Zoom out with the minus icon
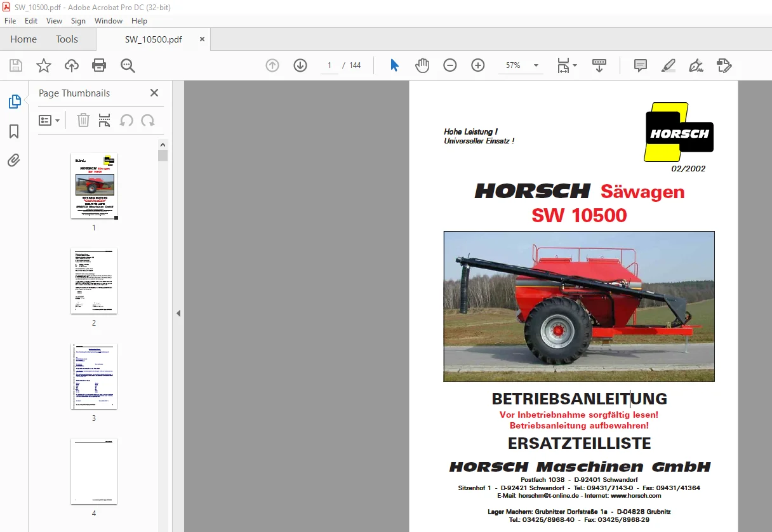This screenshot has width=772, height=532. [x=450, y=65]
